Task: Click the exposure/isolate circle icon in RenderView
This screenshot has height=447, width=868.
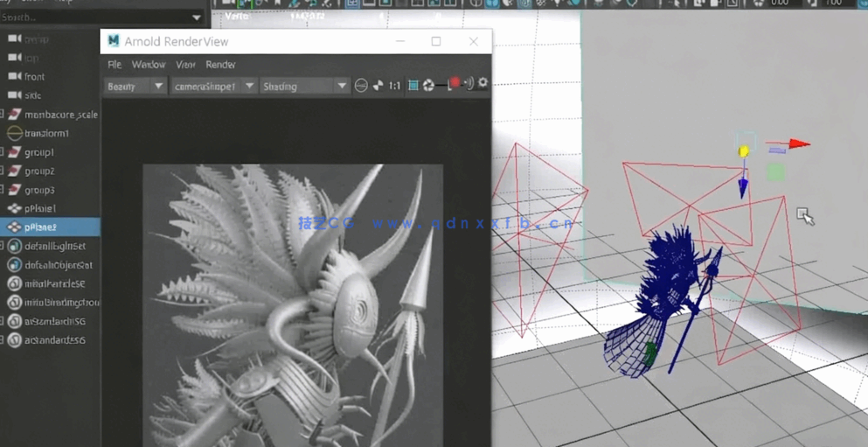Action: tap(360, 86)
